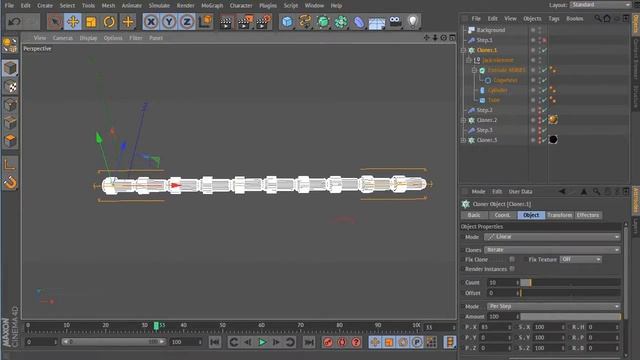Click the Make Editable icon in left palette
Viewport: 640px width, 360px height.
click(x=10, y=45)
